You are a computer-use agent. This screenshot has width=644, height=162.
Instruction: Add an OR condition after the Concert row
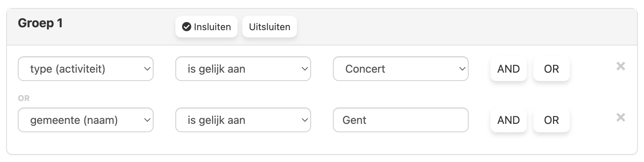pos(552,69)
